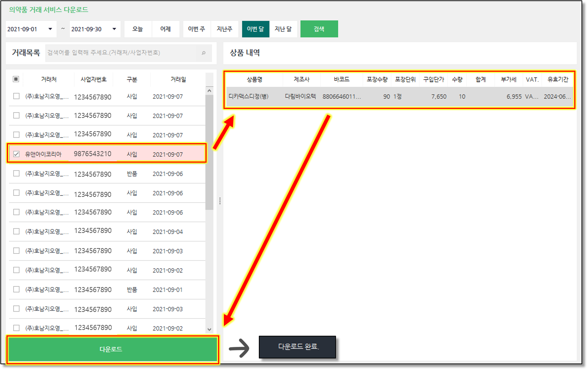Select the 지난주 date range option
The width and height of the screenshot is (588, 370).
click(x=224, y=29)
